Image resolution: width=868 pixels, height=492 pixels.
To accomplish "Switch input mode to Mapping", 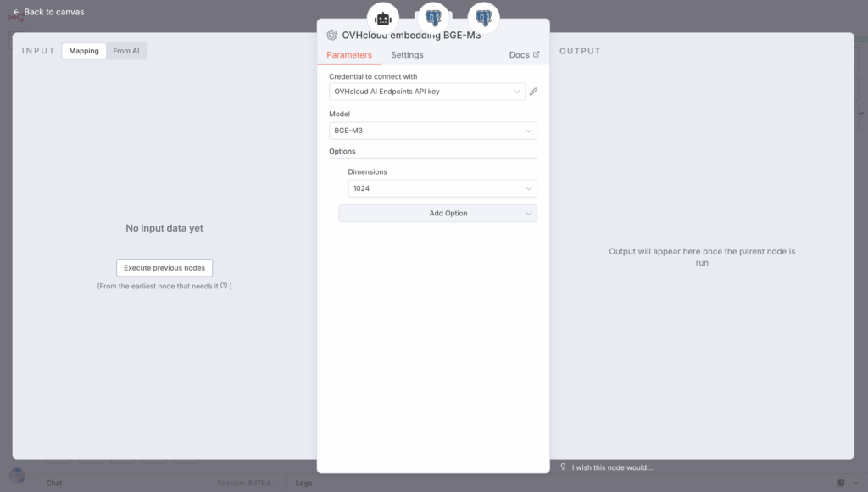I will point(84,51).
